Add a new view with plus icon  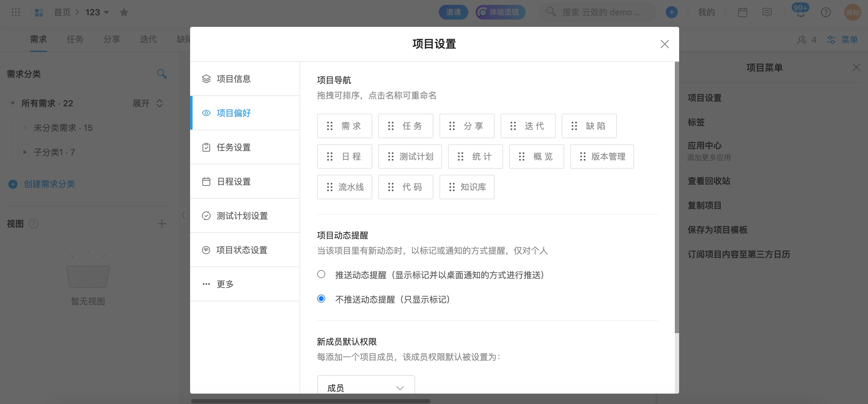coord(162,224)
